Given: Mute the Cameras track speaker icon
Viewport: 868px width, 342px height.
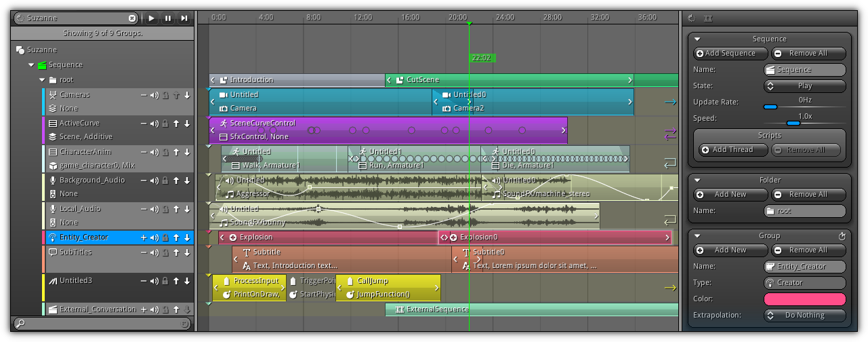Looking at the screenshot, I should (x=154, y=96).
